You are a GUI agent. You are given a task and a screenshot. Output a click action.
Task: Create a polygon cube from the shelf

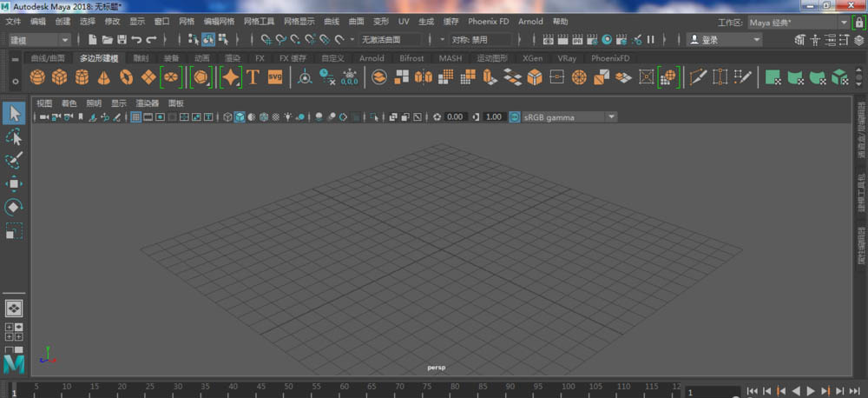[60, 77]
